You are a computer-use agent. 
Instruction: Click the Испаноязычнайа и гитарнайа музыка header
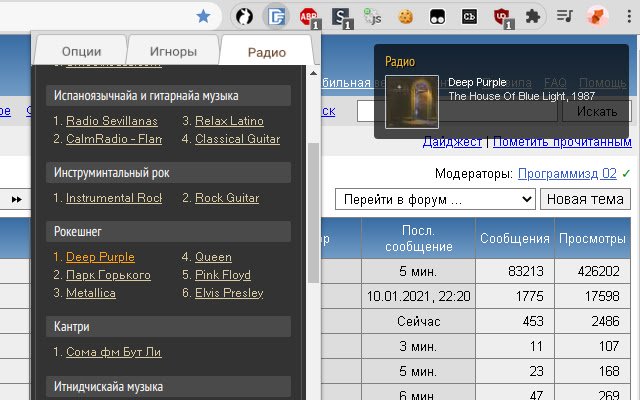[168, 96]
